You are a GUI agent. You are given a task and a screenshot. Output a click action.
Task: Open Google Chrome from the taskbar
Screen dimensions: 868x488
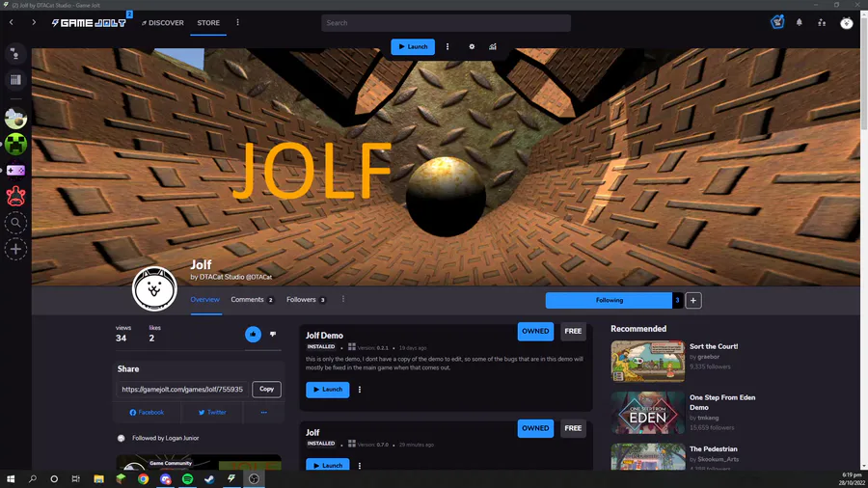pyautogui.click(x=144, y=478)
